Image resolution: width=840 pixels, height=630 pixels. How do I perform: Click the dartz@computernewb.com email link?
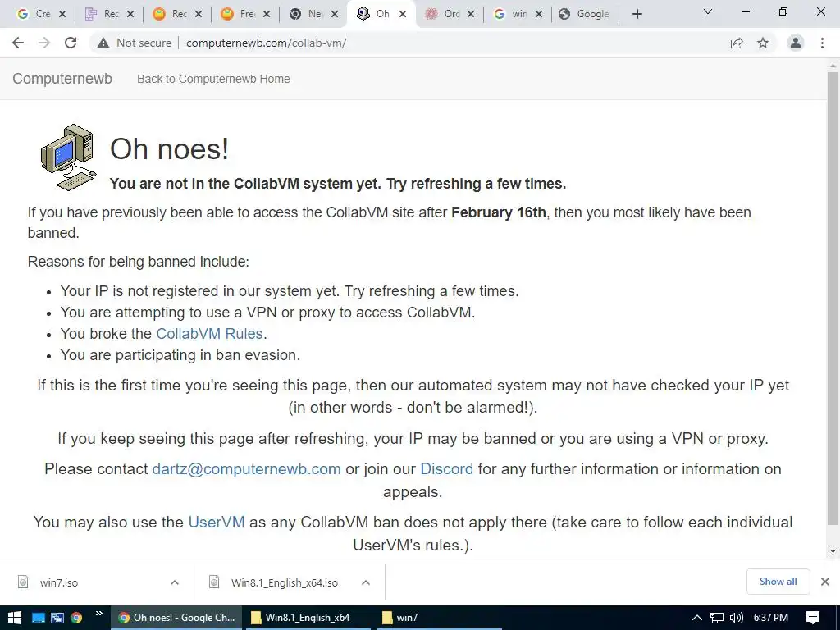coord(246,468)
